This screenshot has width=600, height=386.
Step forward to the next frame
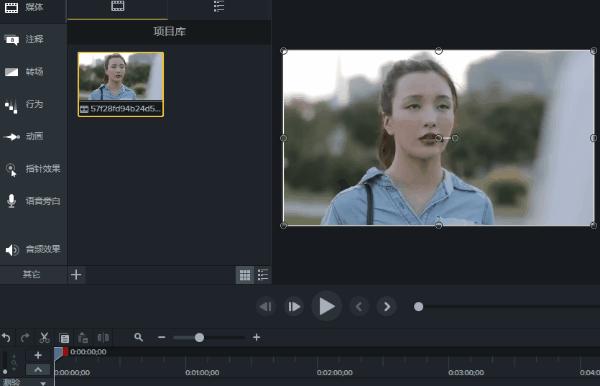click(x=294, y=306)
